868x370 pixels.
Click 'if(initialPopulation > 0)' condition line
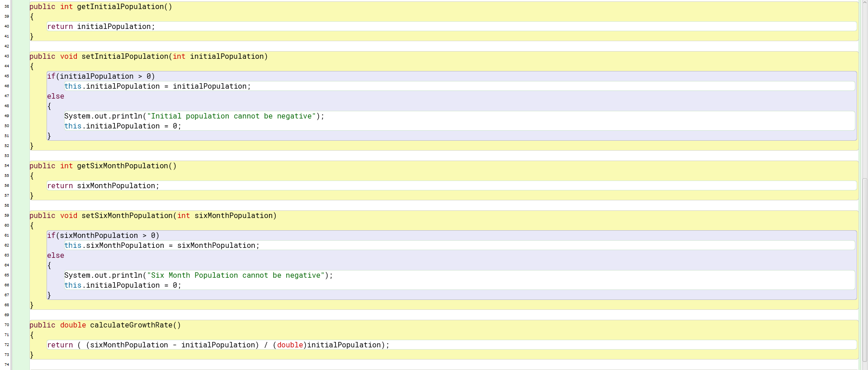(x=101, y=76)
